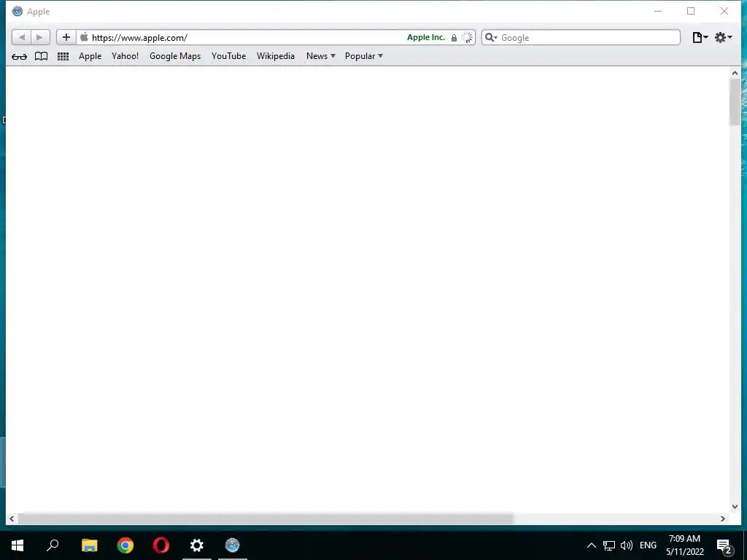747x560 pixels.
Task: Click the scroll right arrow
Action: tap(723, 518)
